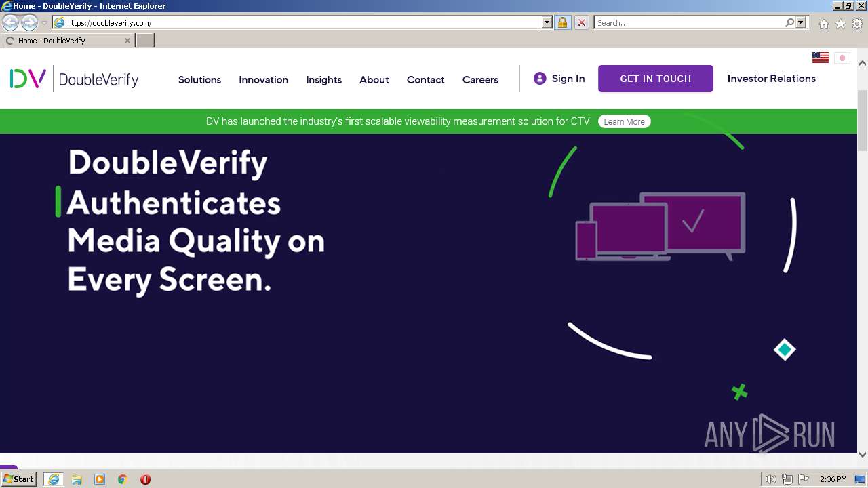Click the vertical scrollbar thumb

[x=863, y=119]
